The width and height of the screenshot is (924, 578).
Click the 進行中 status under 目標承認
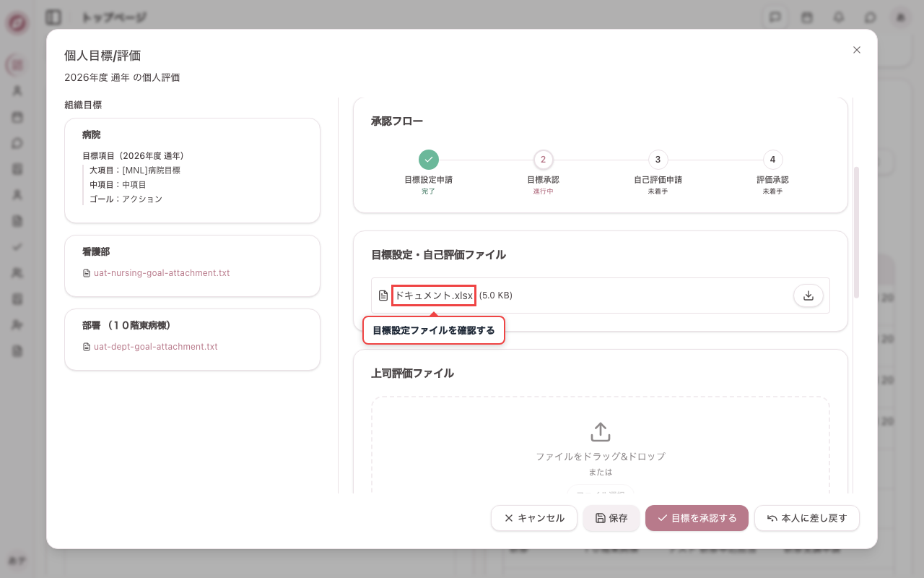(543, 191)
